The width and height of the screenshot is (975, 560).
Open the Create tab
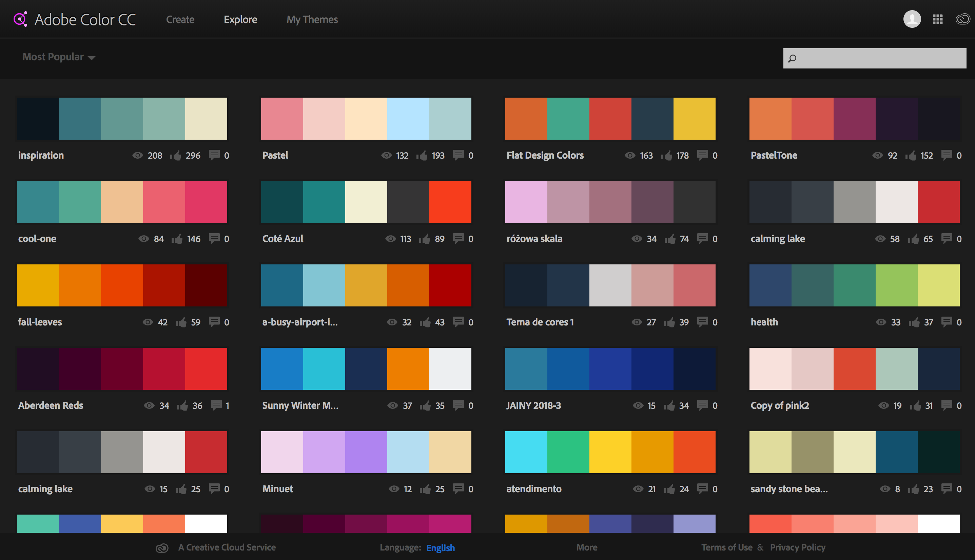[x=180, y=19]
